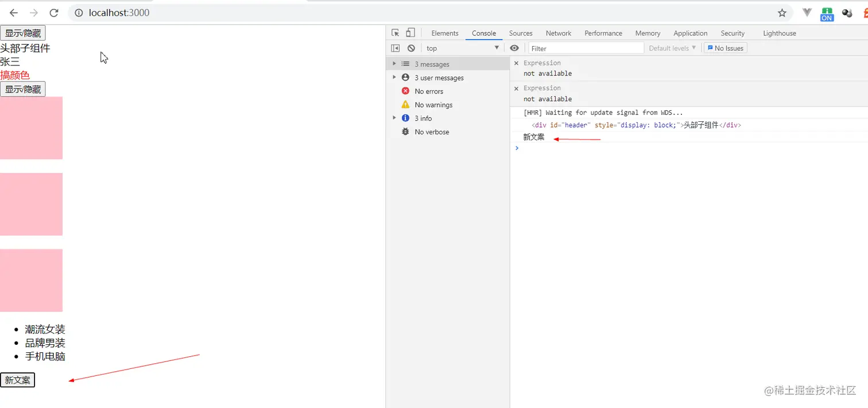868x408 pixels.
Task: Create a live expression with eye icon
Action: (x=514, y=48)
